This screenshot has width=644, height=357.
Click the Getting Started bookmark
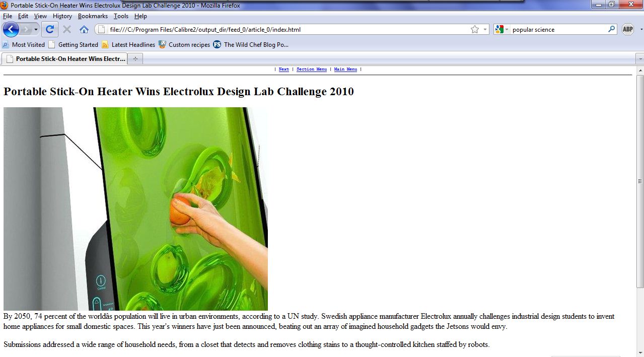pyautogui.click(x=73, y=44)
